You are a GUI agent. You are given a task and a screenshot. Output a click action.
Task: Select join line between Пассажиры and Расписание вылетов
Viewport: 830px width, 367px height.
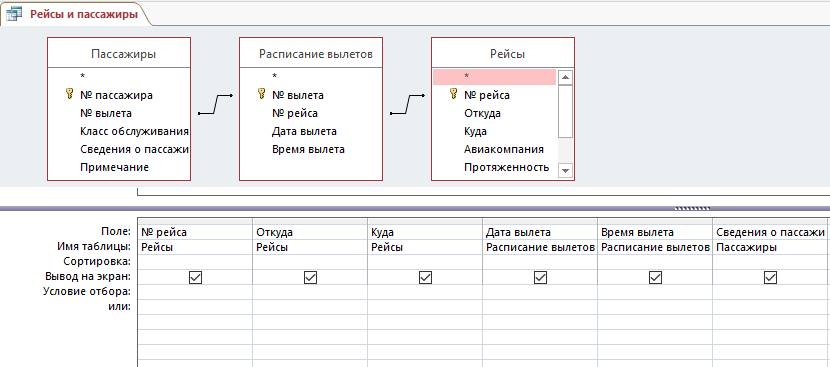215,104
